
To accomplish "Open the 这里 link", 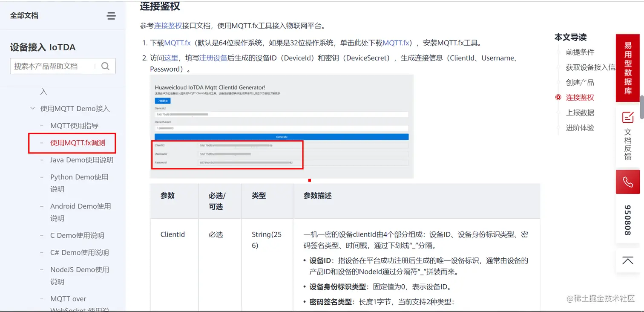I will tap(171, 58).
